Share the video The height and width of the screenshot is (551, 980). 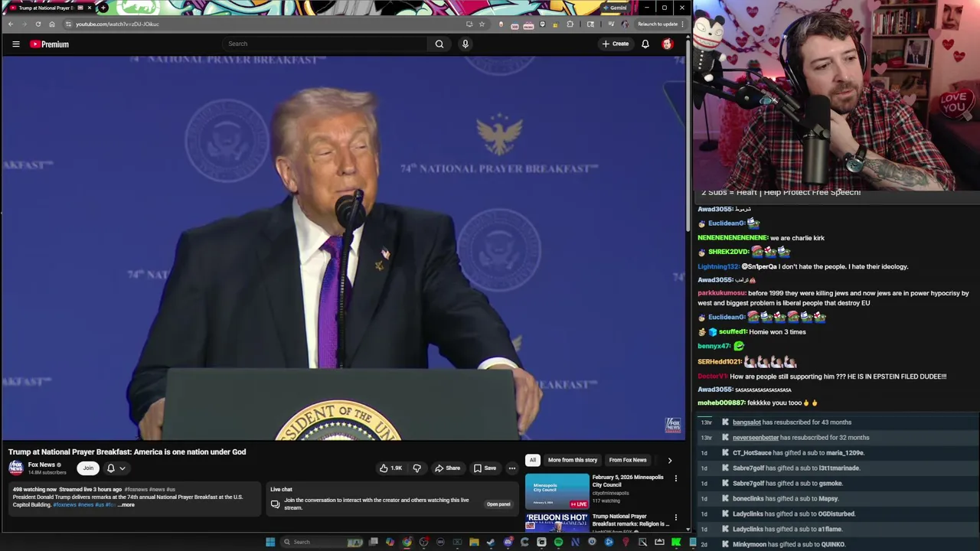pyautogui.click(x=447, y=468)
